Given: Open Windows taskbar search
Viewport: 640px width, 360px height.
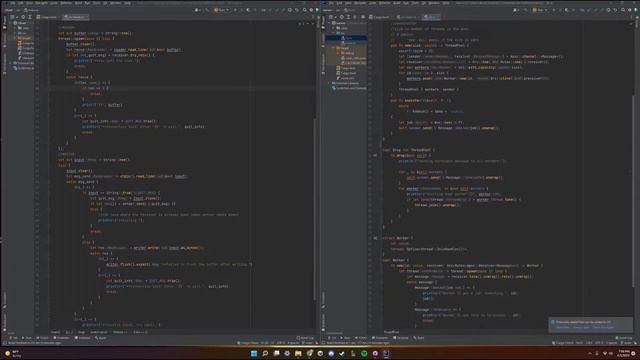Looking at the screenshot, I should tap(265, 353).
